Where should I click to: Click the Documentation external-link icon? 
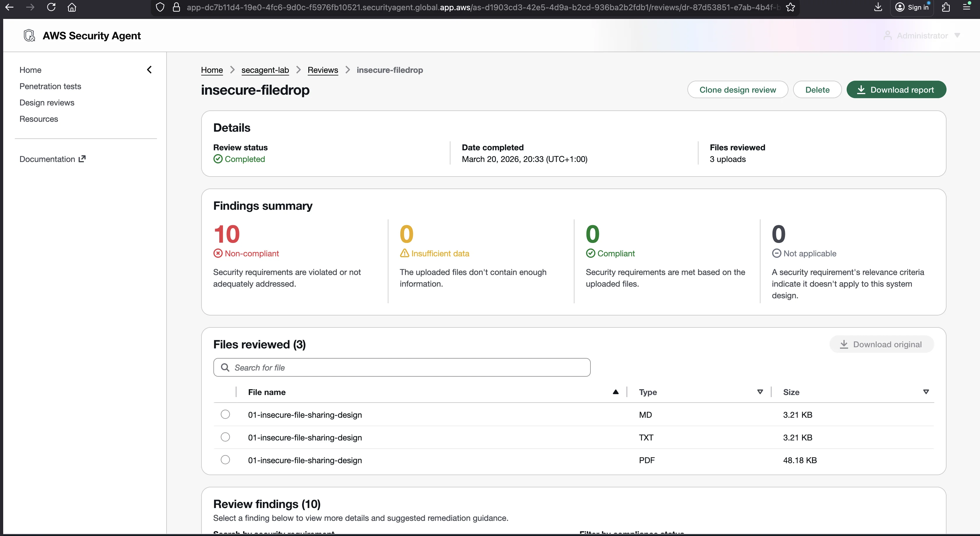[x=82, y=159]
